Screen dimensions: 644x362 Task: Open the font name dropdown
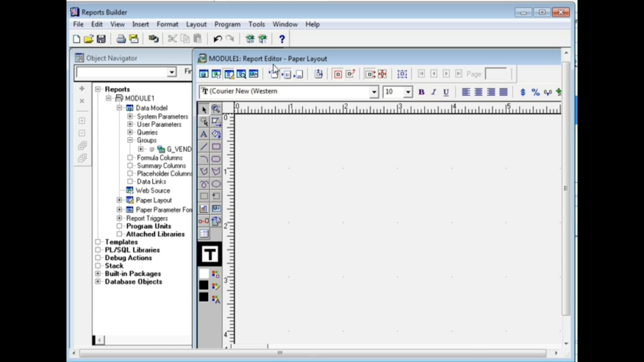pyautogui.click(x=374, y=92)
